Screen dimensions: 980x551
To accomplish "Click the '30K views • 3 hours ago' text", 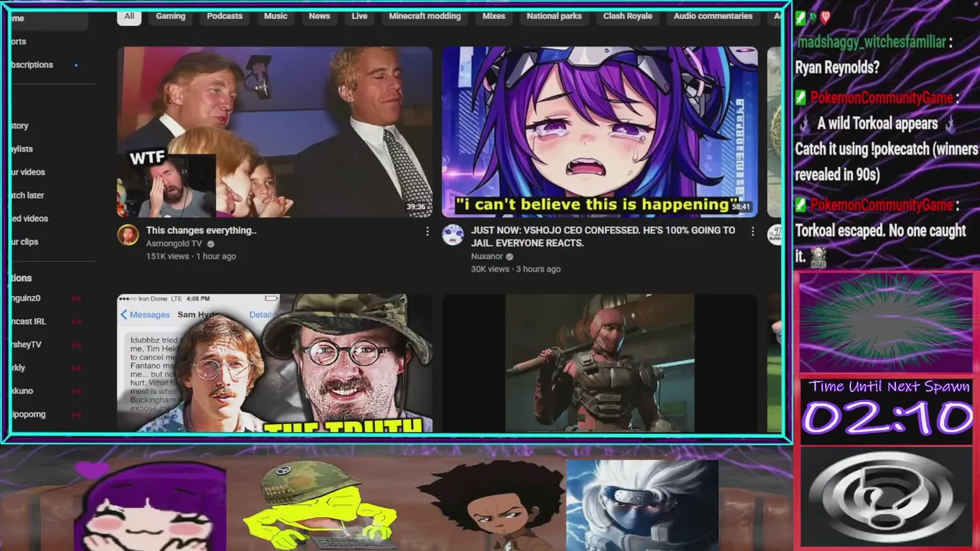I will click(x=516, y=269).
